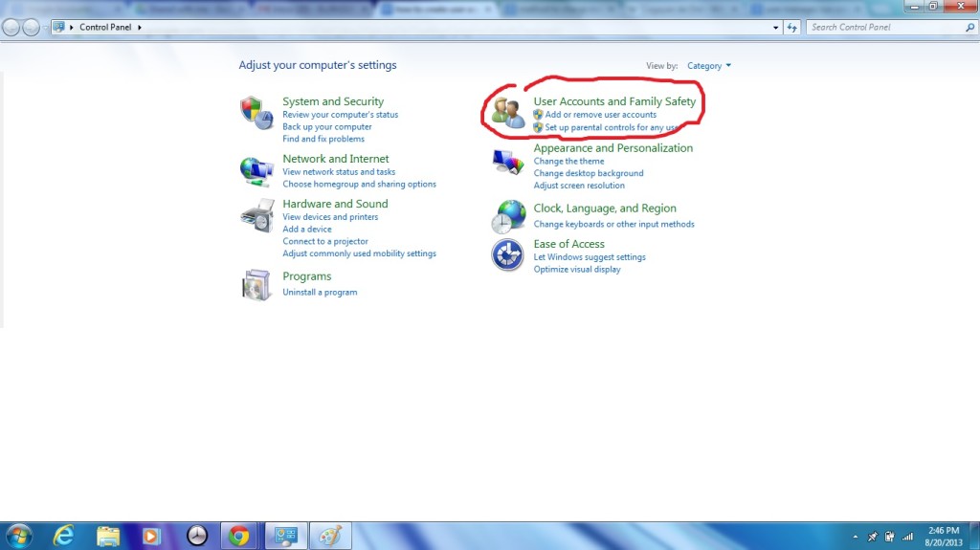Open recent pages dropdown beside Forward button

(45, 28)
